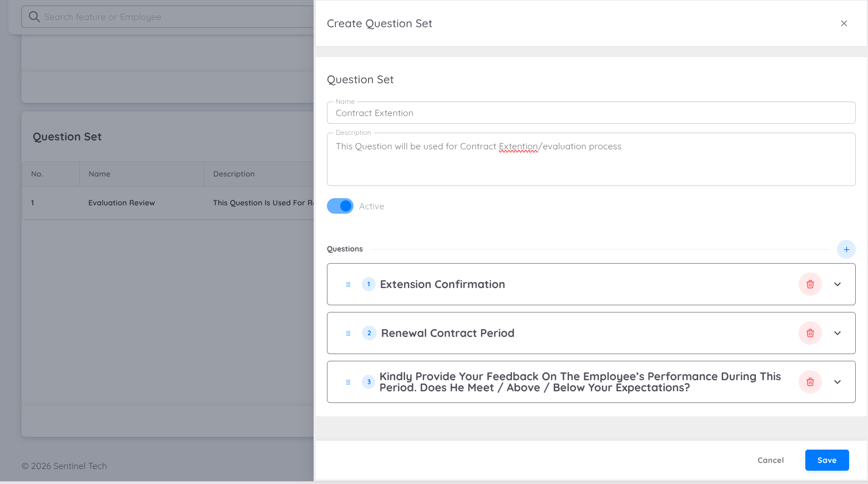The height and width of the screenshot is (484, 868).
Task: Close the Create Question Set panel
Action: [844, 23]
